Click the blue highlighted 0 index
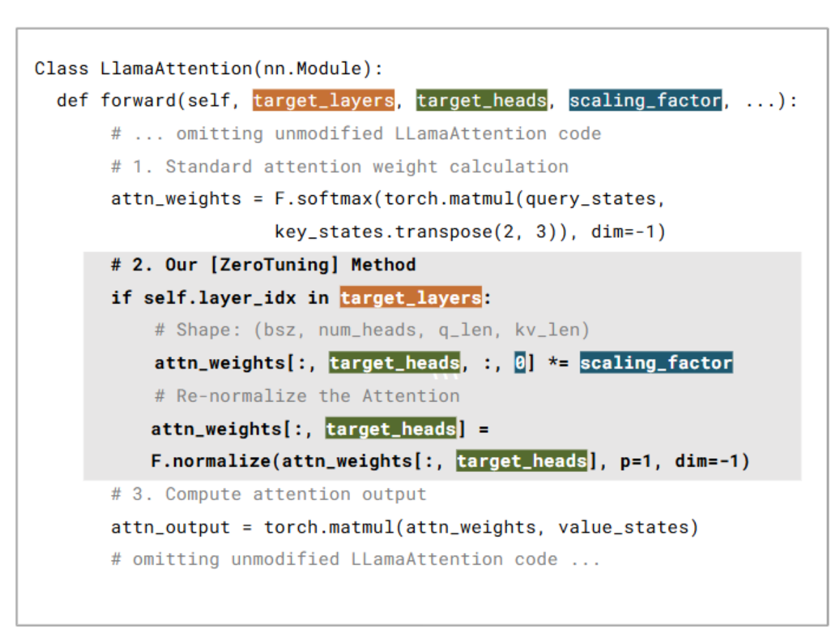The image size is (840, 644). (x=520, y=363)
